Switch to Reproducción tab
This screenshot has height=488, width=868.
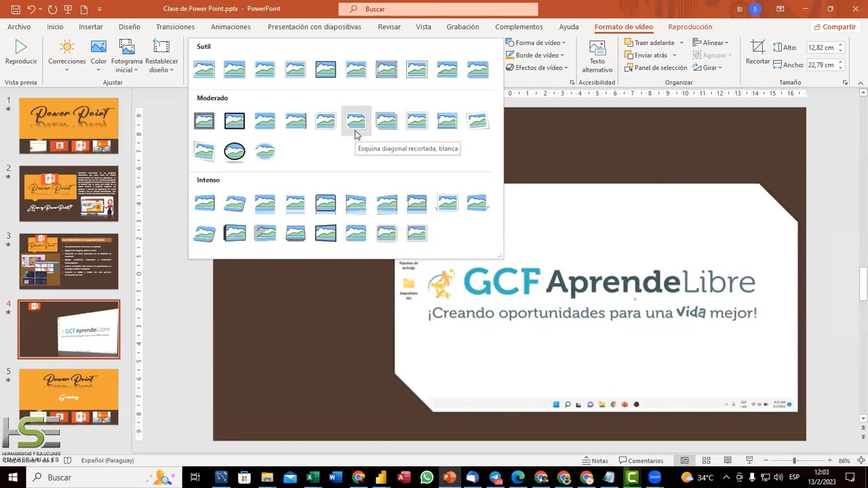tap(690, 26)
